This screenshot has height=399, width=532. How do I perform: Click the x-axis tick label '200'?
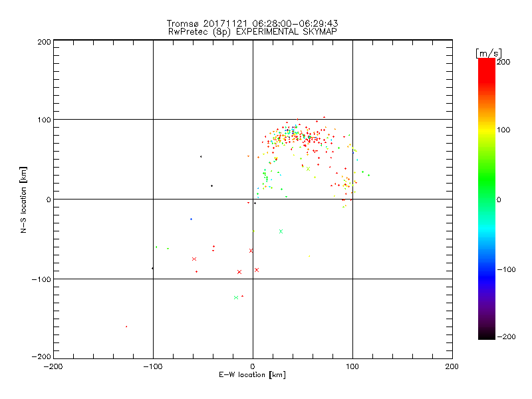(452, 366)
